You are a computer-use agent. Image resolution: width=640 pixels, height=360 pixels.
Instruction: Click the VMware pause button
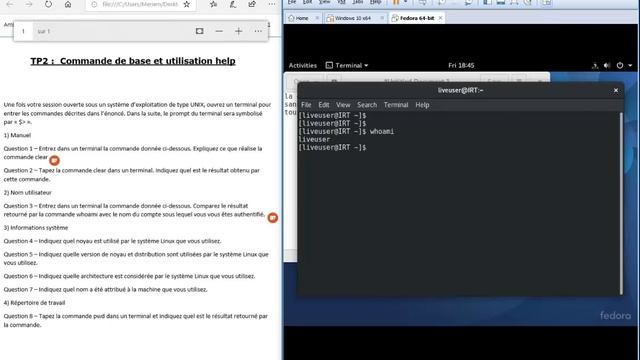(396, 2)
